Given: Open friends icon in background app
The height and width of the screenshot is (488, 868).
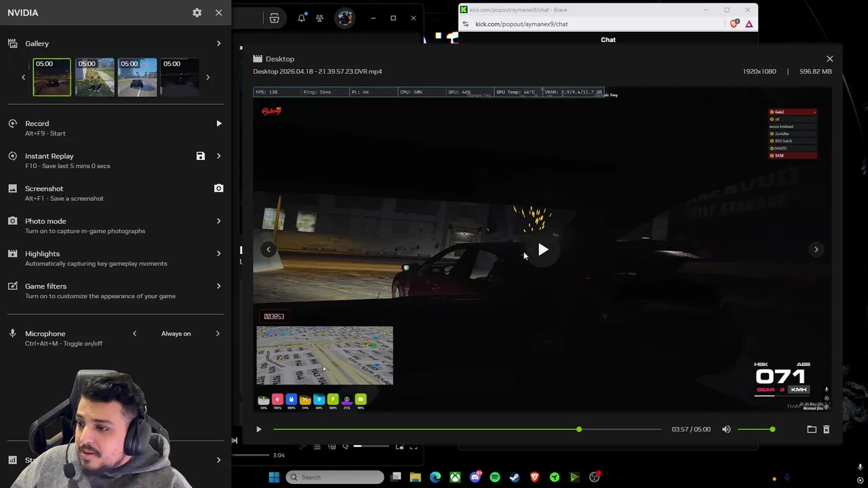Looking at the screenshot, I should 319,18.
